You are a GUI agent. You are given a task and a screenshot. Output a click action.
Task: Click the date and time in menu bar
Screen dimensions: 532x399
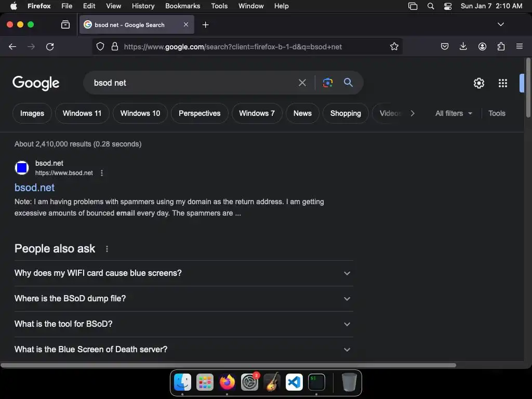[491, 6]
